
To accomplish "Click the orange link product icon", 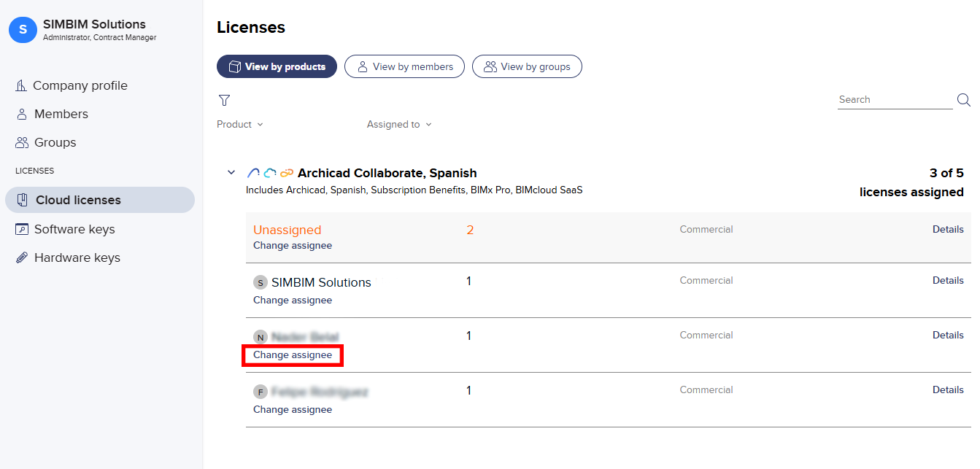I will point(287,173).
